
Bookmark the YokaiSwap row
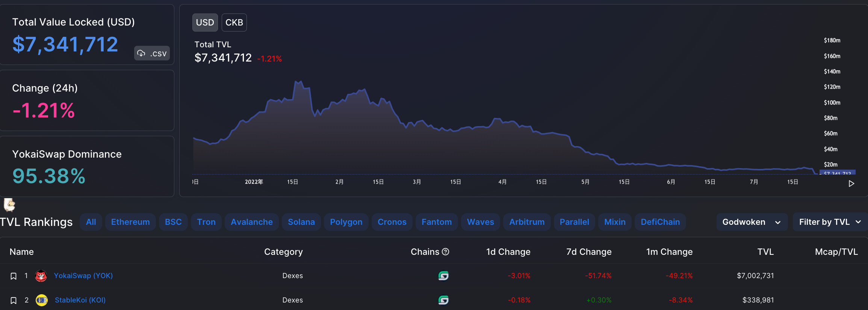click(14, 276)
